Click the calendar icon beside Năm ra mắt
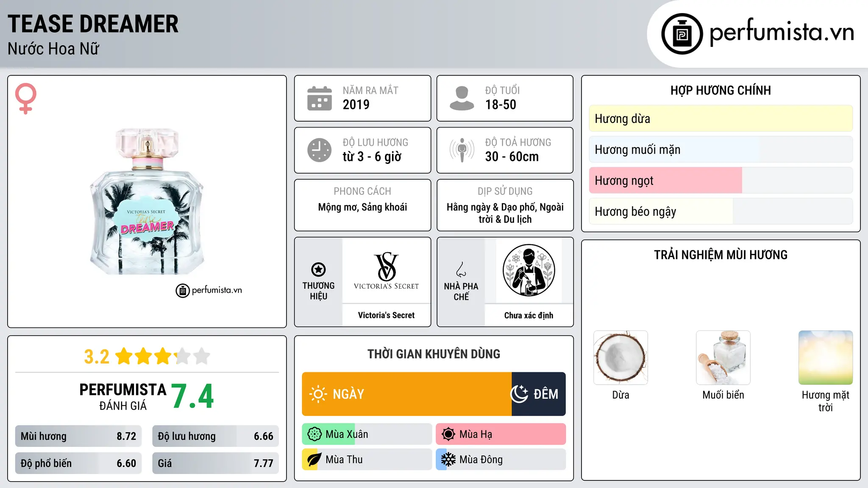Image resolution: width=868 pixels, height=488 pixels. 320,98
